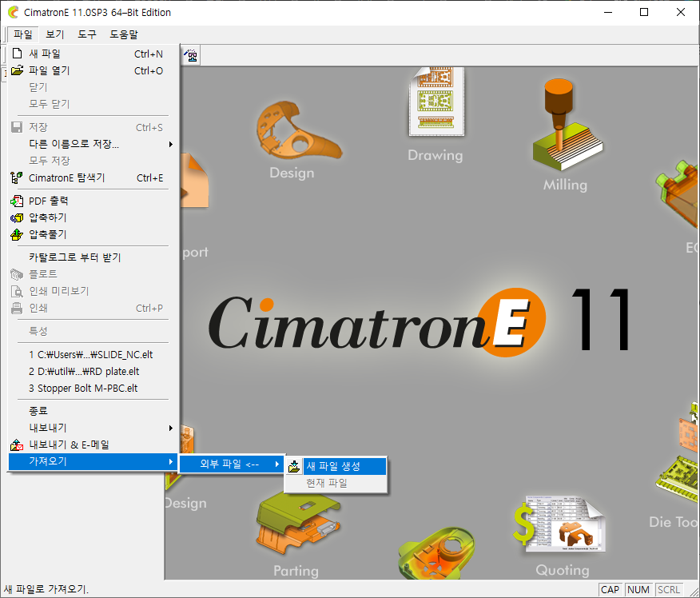Screen dimensions: 700x598
Task: Choose 새 파일 from the file menu
Action: coord(93,54)
